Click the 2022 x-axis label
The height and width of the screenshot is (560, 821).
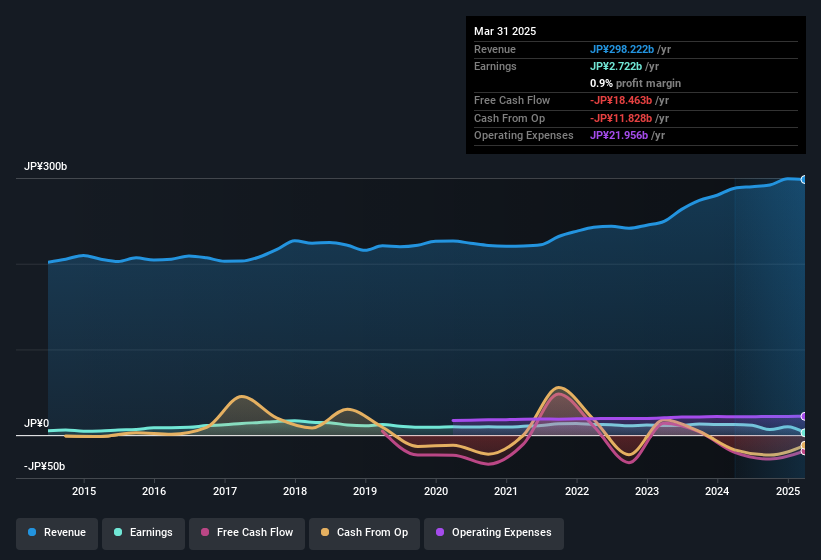(576, 491)
